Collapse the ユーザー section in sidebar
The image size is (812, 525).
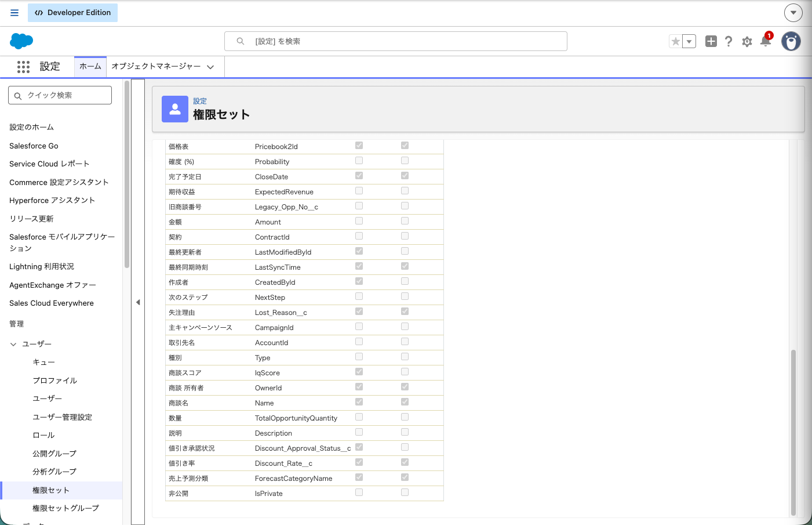(x=13, y=344)
